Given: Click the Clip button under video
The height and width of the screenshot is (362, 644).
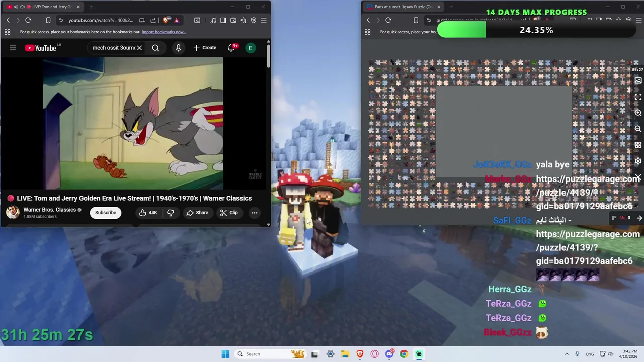Looking at the screenshot, I should [x=229, y=213].
